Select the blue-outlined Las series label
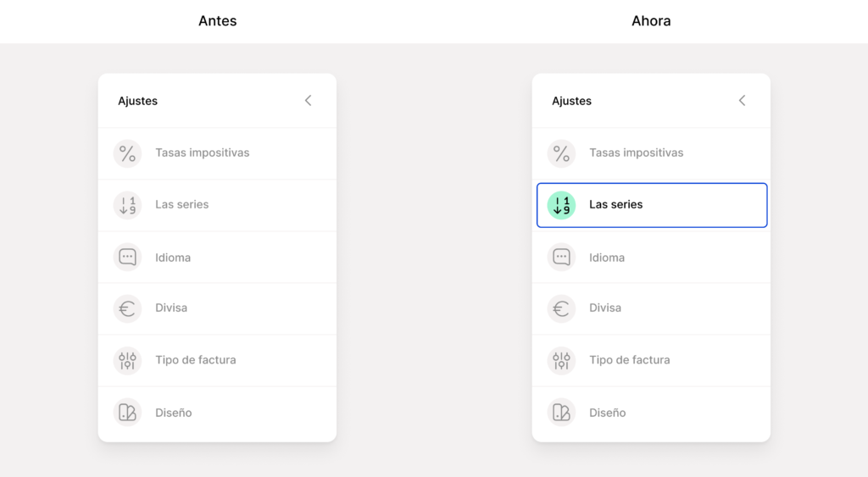This screenshot has width=868, height=477. [615, 205]
